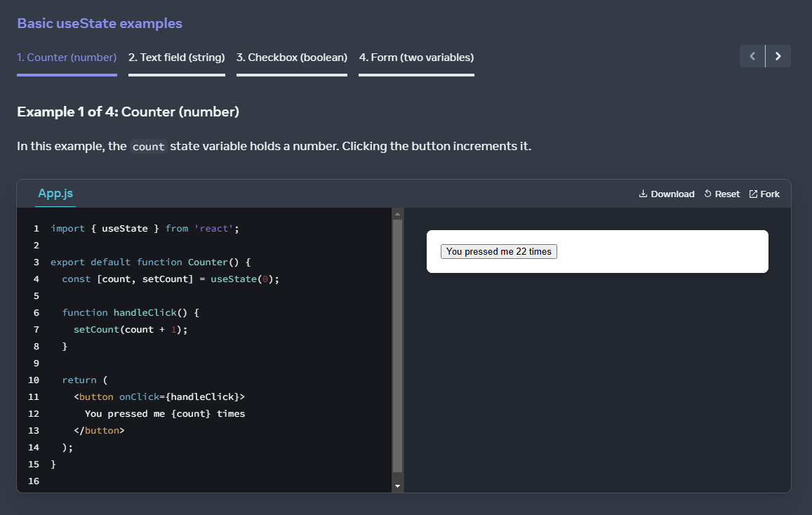Viewport: 812px width, 515px height.
Task: Click the scrollbar down arrow in the editor
Action: 397,485
